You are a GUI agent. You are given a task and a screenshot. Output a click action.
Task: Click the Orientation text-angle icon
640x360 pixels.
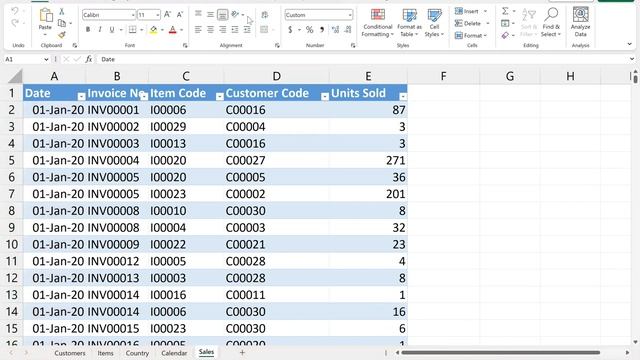coord(235,15)
